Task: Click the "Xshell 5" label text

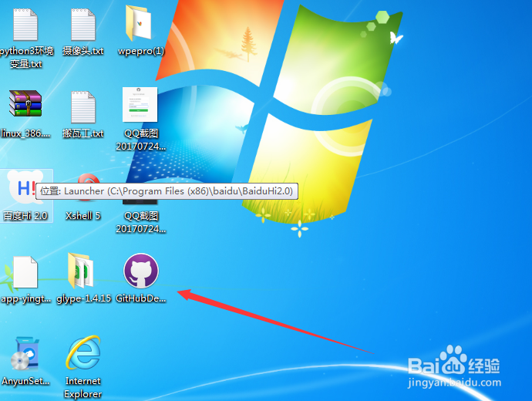Action: (83, 216)
